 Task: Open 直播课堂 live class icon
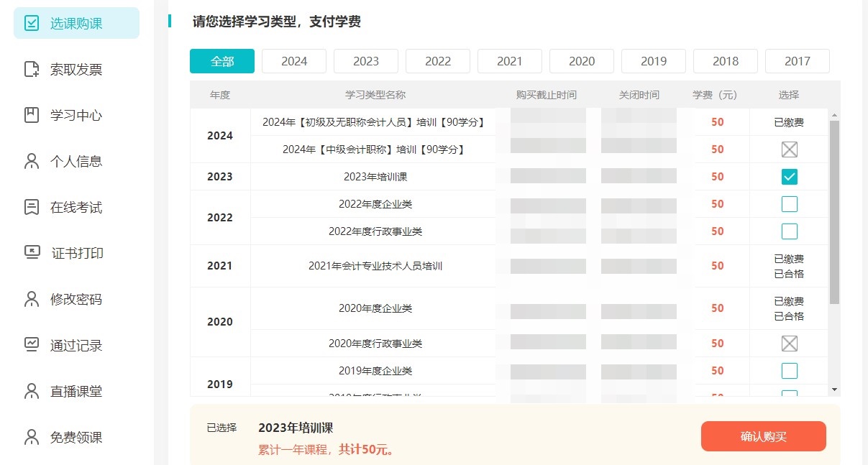coord(32,391)
